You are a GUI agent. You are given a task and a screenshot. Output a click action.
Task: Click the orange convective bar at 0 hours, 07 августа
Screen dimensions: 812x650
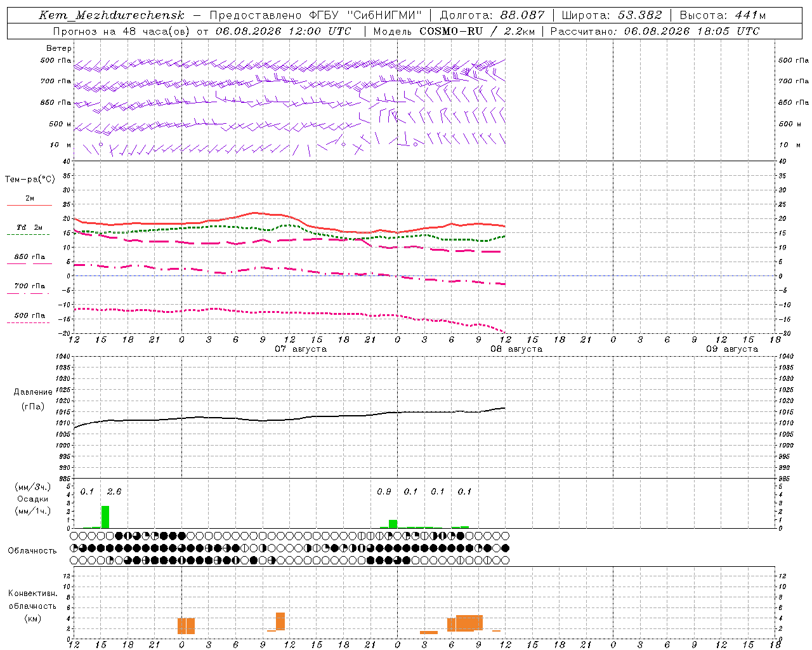pos(186,626)
